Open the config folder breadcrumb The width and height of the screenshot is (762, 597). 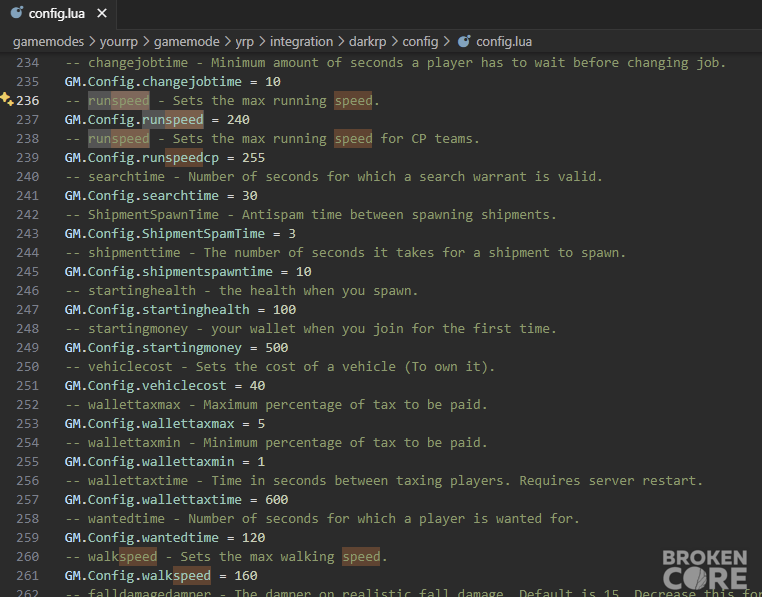click(x=420, y=42)
